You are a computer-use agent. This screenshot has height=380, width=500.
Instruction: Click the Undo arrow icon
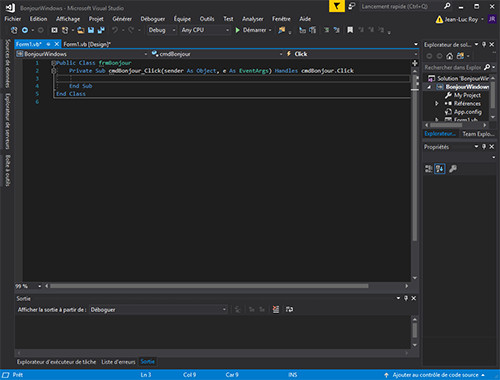pyautogui.click(x=115, y=30)
